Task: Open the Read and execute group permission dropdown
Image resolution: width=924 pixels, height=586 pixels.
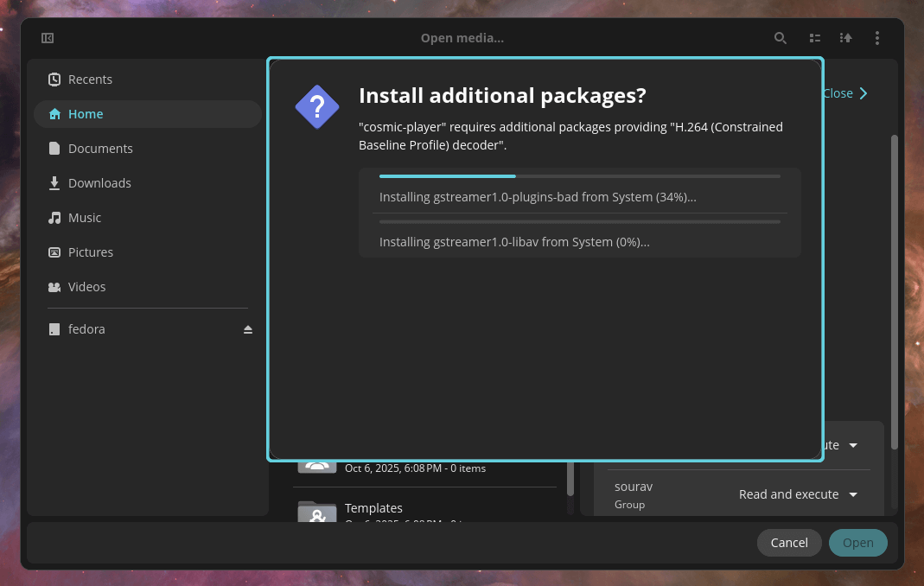Action: click(796, 494)
